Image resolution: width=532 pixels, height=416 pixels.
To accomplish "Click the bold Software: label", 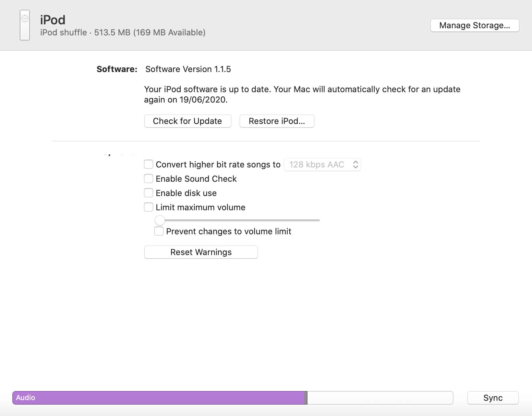I will pos(117,69).
